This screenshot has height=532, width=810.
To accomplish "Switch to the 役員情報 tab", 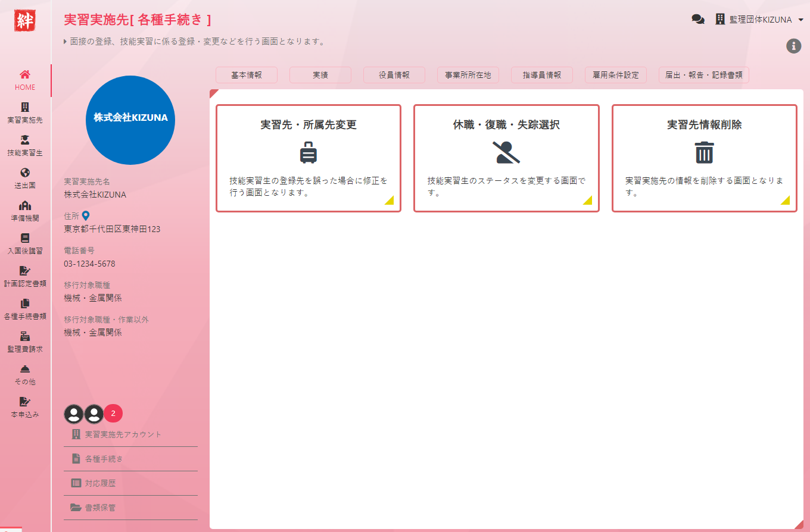I will [x=394, y=75].
